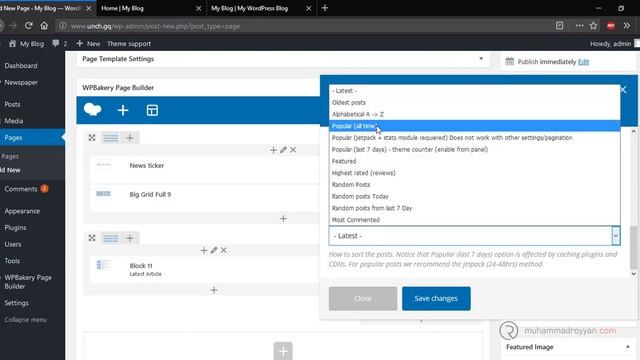Add a column to the first row
The image size is (640, 360).
click(129, 138)
